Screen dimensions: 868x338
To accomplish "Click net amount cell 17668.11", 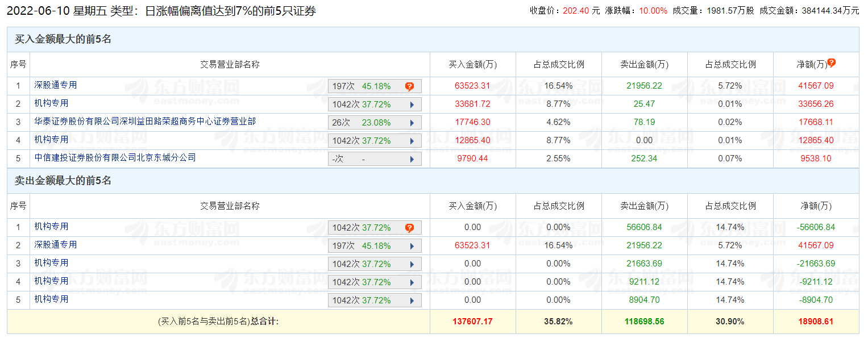I will pyautogui.click(x=816, y=122).
